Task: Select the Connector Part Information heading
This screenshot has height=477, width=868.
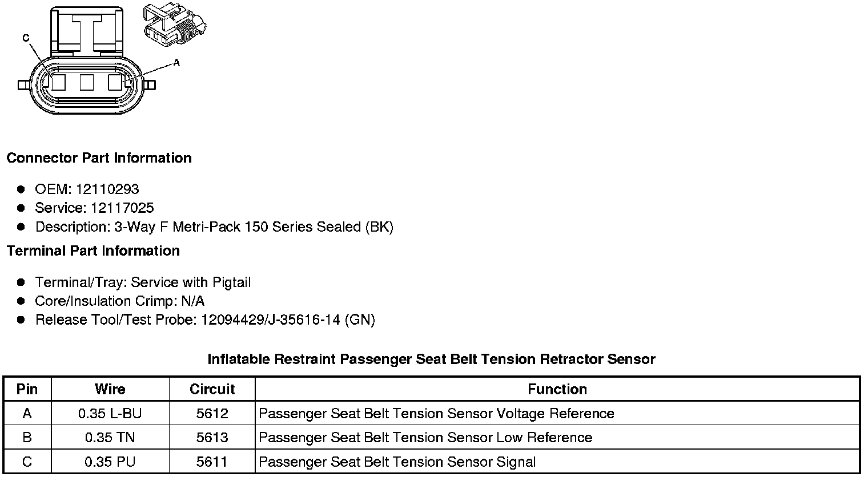Action: (99, 158)
